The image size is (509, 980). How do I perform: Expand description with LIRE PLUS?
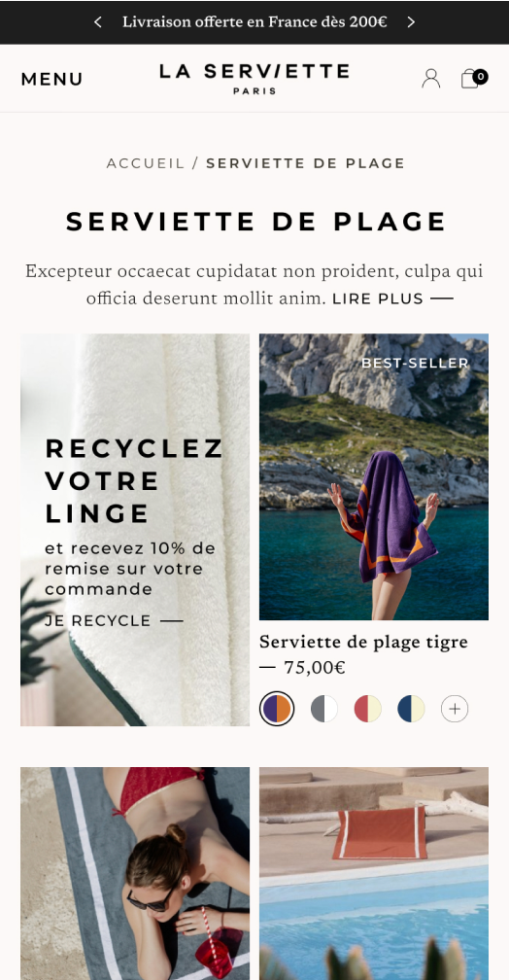point(392,298)
